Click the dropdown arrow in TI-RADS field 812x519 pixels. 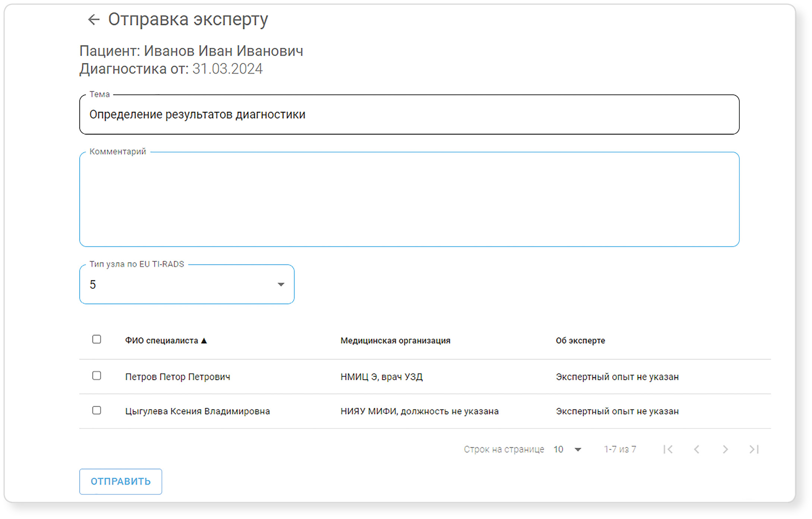point(281,285)
